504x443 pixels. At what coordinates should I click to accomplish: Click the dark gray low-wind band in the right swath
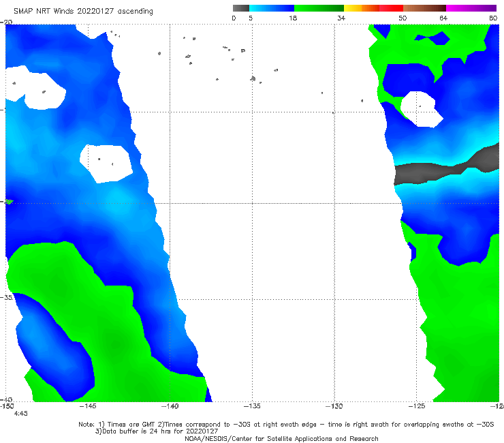click(x=447, y=169)
